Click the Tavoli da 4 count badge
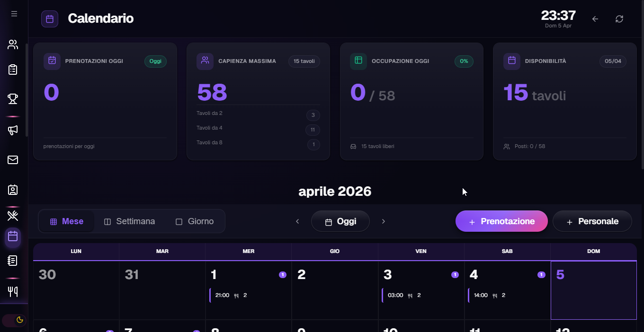The image size is (644, 332). tap(313, 130)
